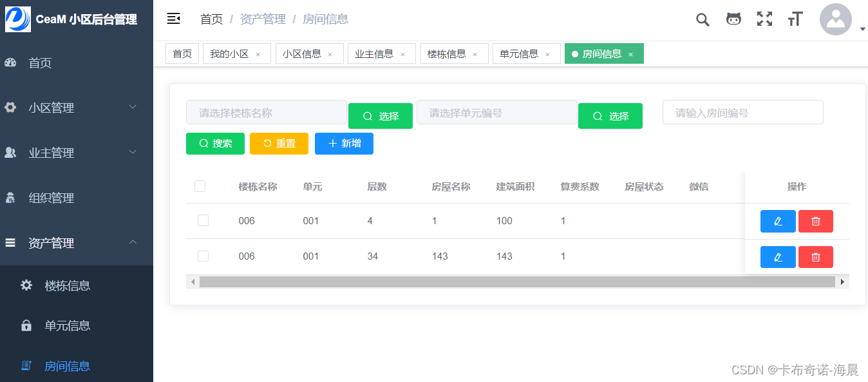Click the 房屋状态 column header
The image size is (868, 382).
coord(644,187)
